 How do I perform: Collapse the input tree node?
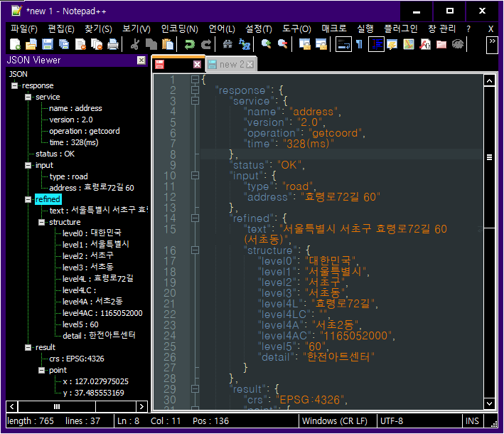tap(28, 165)
